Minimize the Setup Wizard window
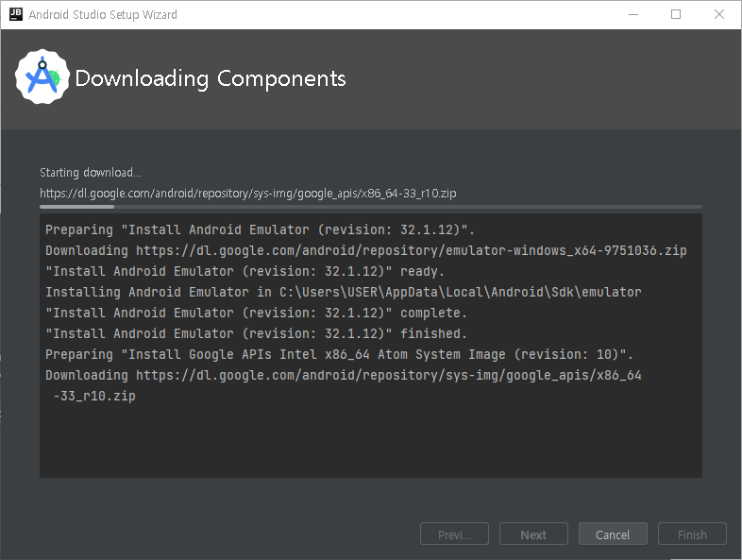The height and width of the screenshot is (560, 742). [x=633, y=15]
